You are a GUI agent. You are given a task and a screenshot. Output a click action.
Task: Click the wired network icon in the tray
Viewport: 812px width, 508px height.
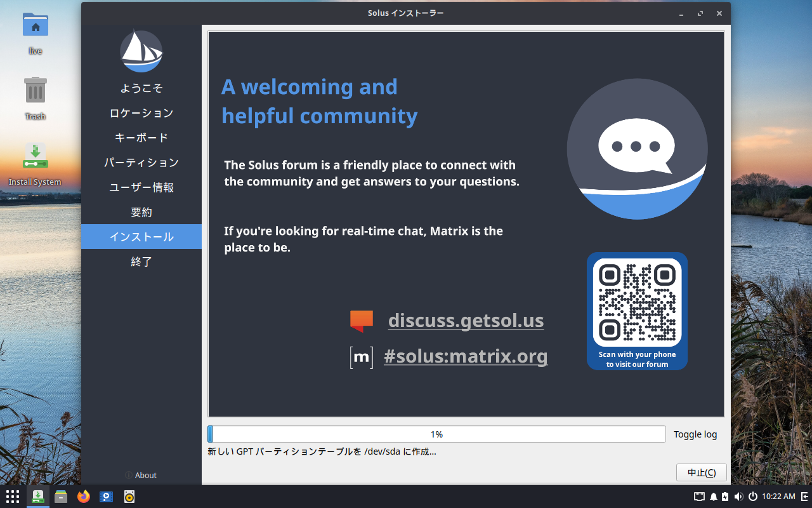[699, 497]
